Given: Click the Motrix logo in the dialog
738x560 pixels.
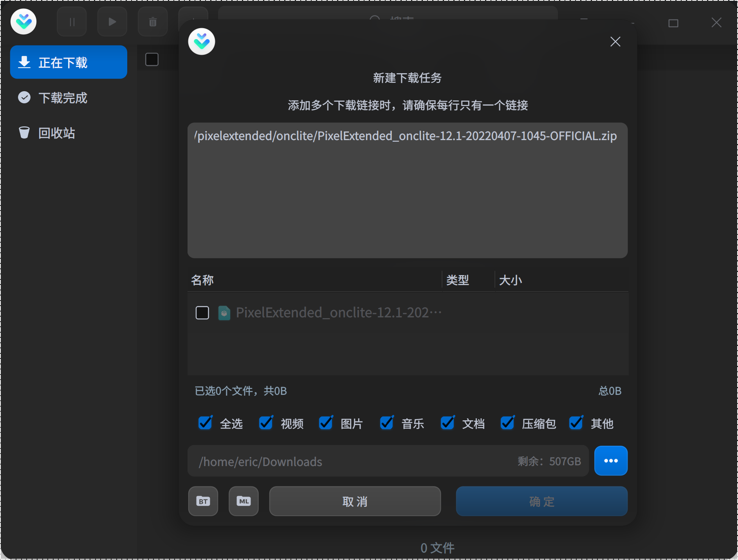Looking at the screenshot, I should [x=202, y=41].
